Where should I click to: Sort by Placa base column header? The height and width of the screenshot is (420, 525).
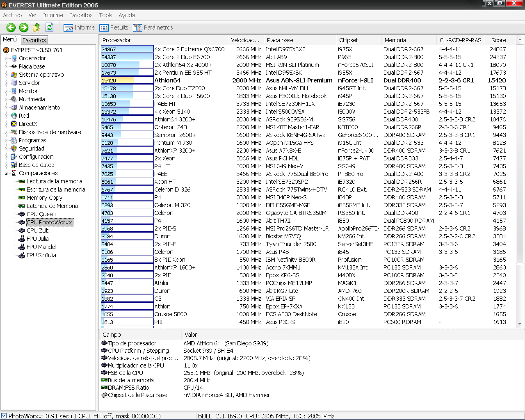[300, 40]
